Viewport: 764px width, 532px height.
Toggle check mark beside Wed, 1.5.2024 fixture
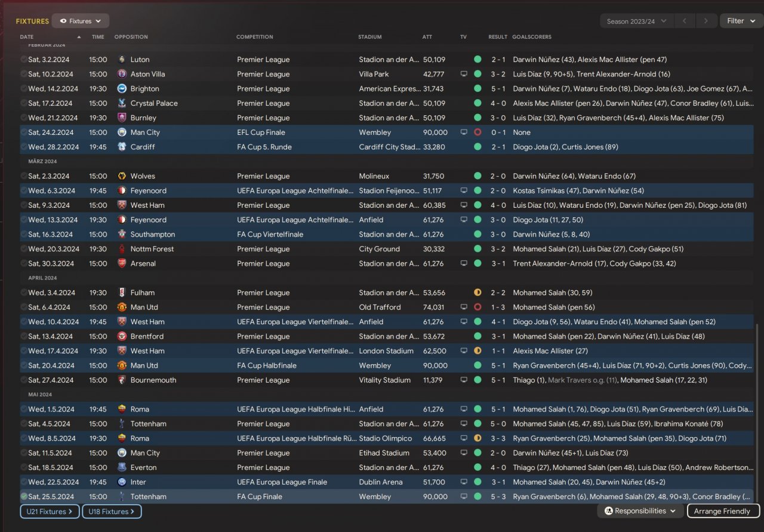coord(24,410)
